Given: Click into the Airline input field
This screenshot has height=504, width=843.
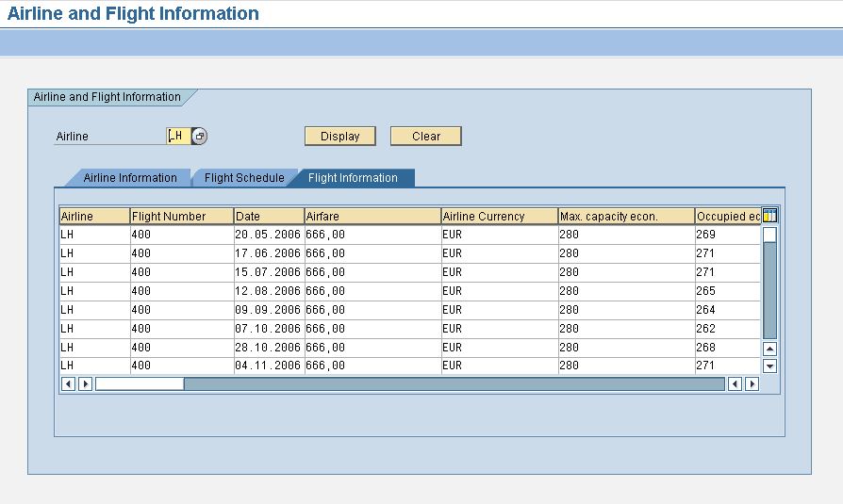Looking at the screenshot, I should pos(178,136).
